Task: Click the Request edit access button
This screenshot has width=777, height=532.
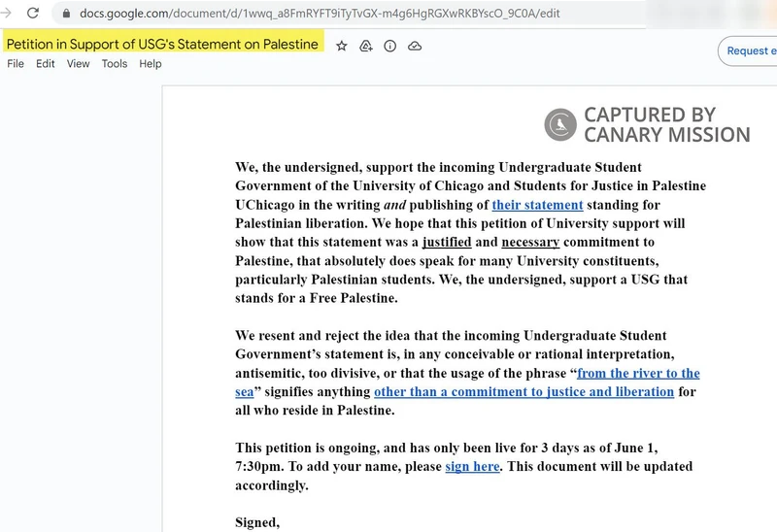Action: click(x=748, y=50)
